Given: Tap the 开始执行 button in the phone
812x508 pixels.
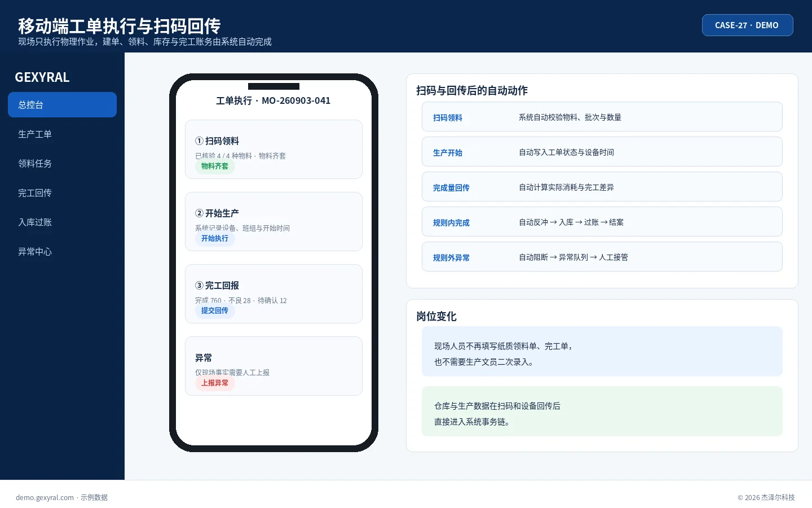Looking at the screenshot, I should coord(215,239).
